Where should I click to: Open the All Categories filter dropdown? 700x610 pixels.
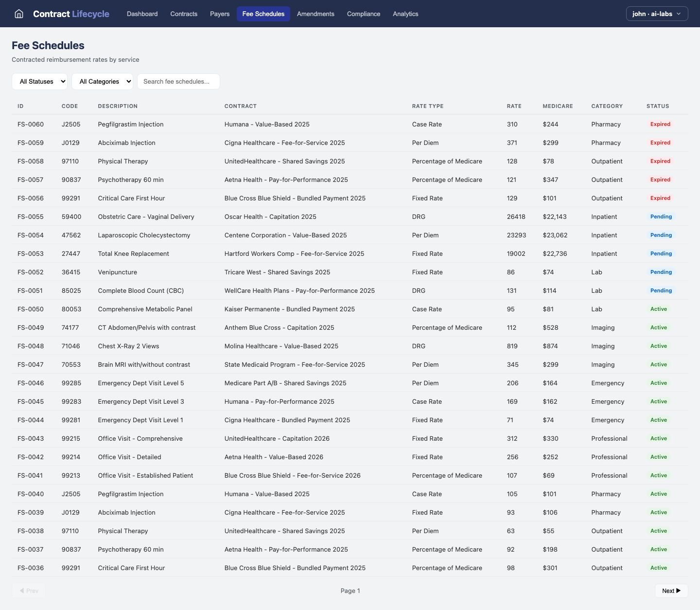102,81
